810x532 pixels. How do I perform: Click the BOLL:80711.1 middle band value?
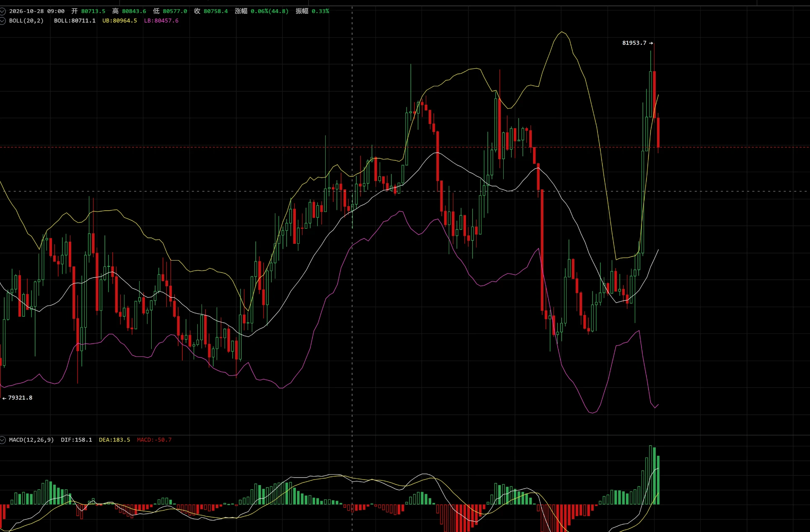click(75, 21)
